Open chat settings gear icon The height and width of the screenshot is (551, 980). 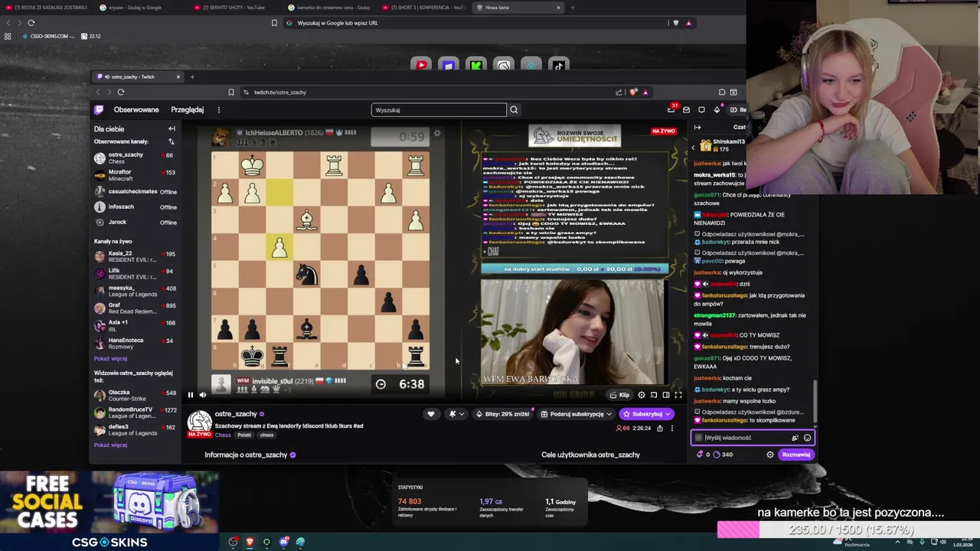tap(770, 455)
